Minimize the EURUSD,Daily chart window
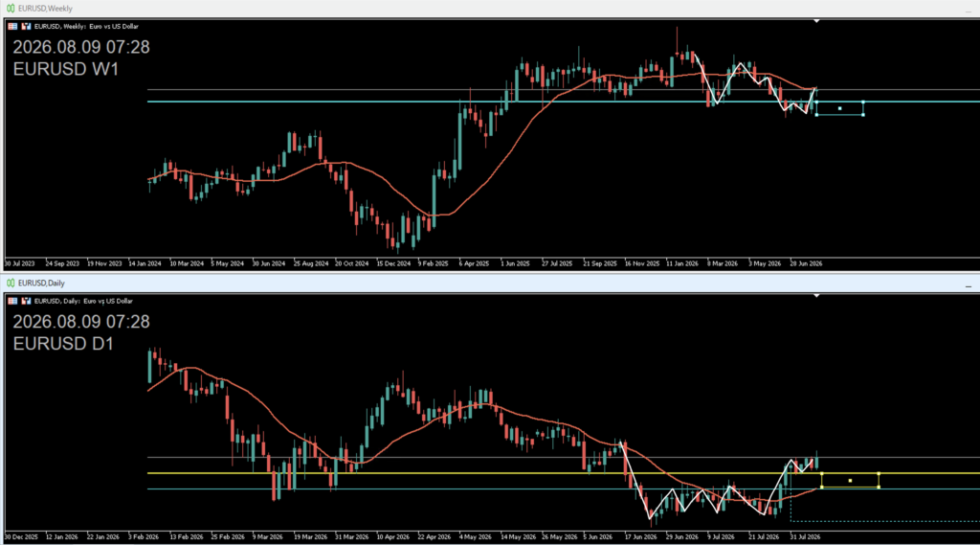 coord(969,286)
